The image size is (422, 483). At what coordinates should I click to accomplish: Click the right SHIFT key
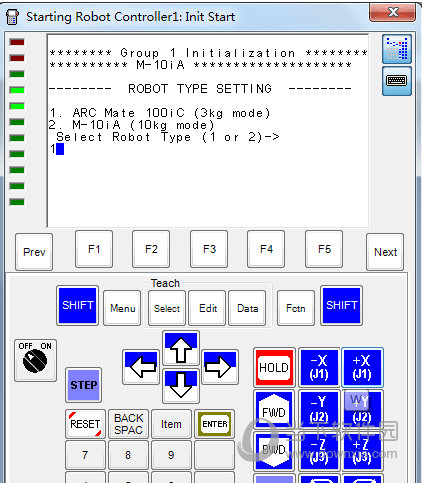341,305
